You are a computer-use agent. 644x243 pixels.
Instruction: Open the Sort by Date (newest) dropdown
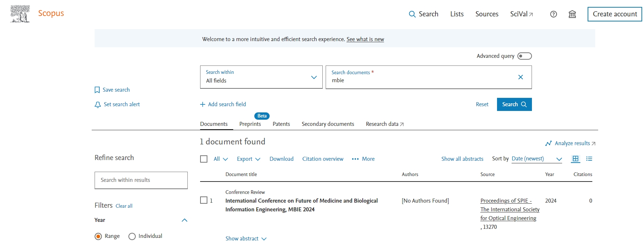(537, 159)
